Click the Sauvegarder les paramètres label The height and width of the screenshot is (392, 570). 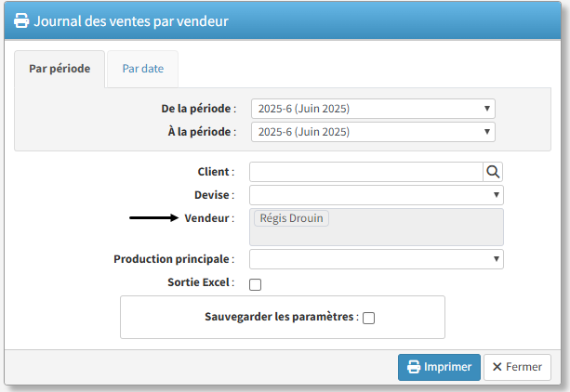[280, 317]
